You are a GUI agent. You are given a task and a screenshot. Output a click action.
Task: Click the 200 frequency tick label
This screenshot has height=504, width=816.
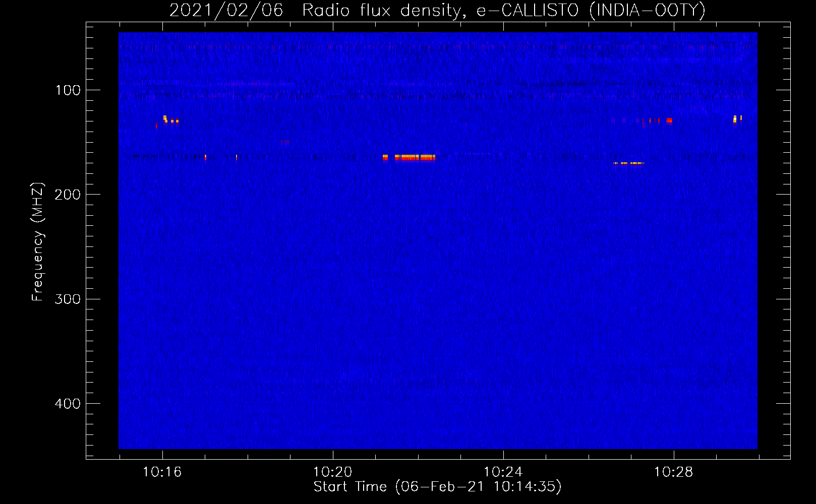pos(68,195)
